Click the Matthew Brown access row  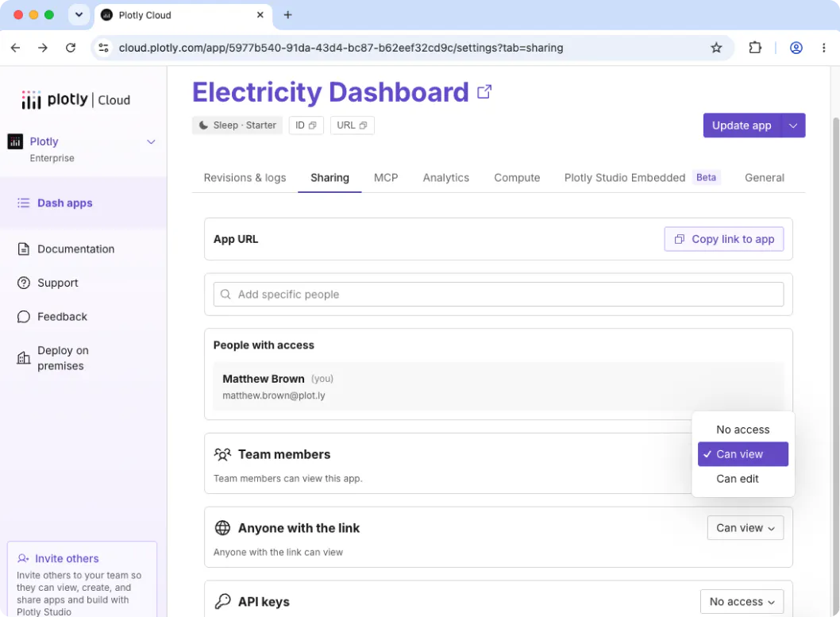coord(499,387)
